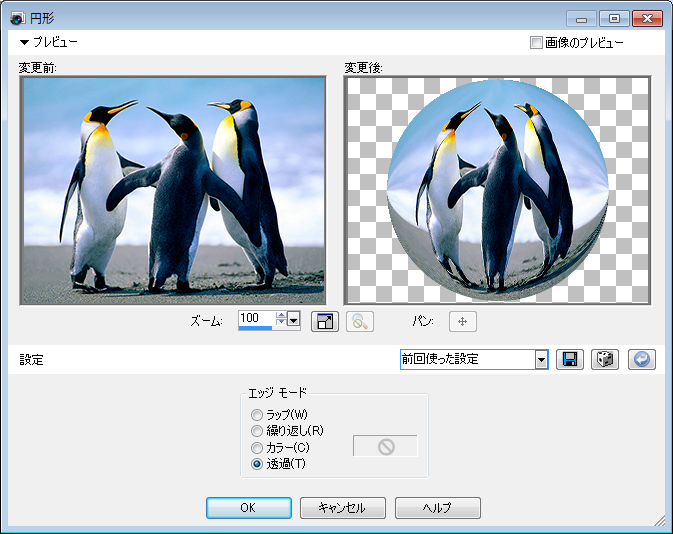Select 透過(T) edge mode
The width and height of the screenshot is (673, 534).
[x=257, y=464]
